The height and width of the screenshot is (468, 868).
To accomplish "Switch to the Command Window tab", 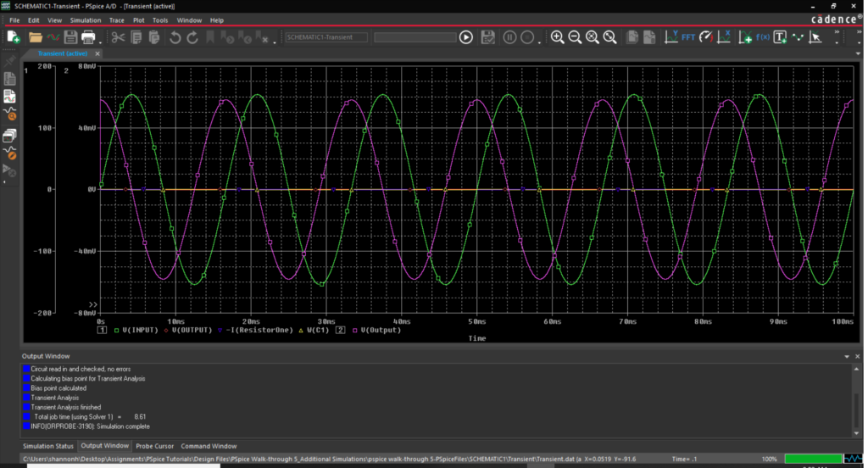I will coord(209,446).
